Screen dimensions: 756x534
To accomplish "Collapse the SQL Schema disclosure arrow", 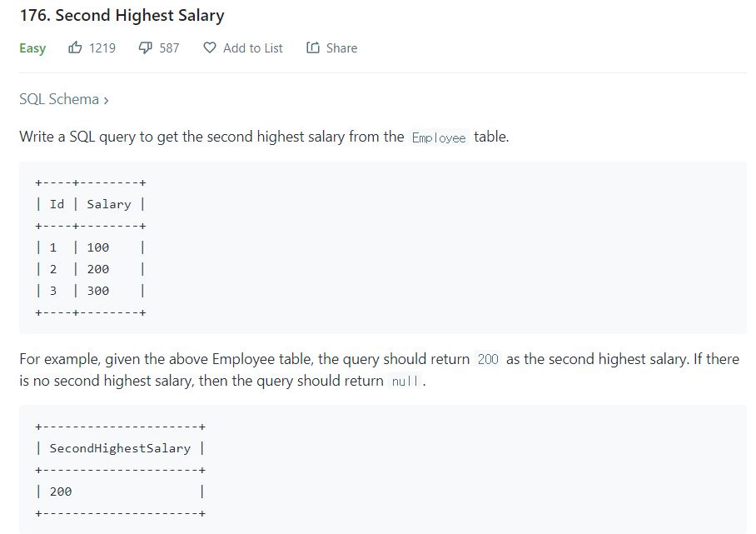I will pos(107,99).
